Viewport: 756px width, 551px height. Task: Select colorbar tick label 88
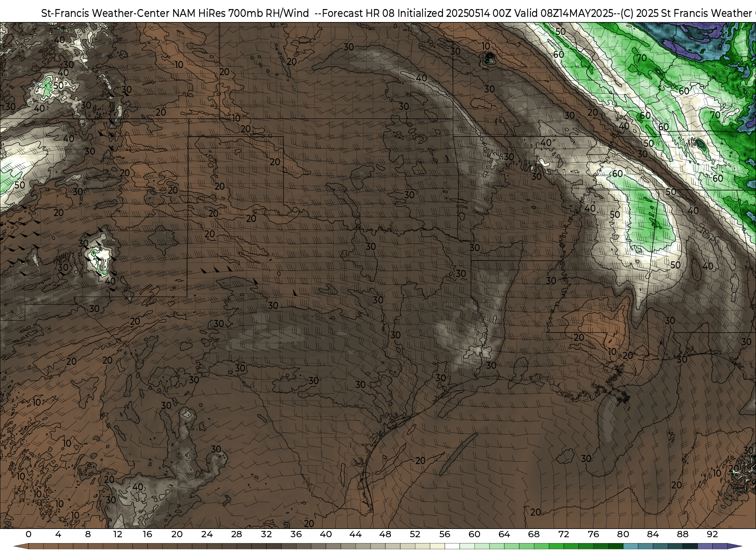682,534
